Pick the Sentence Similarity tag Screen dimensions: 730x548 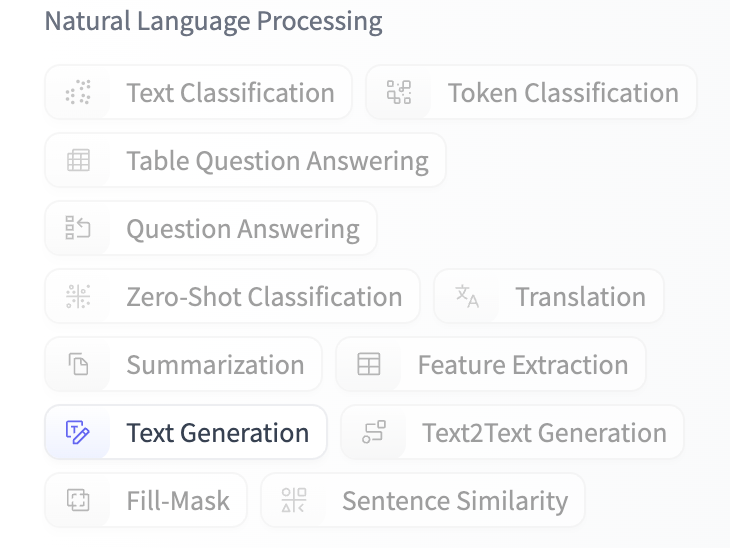(x=454, y=501)
